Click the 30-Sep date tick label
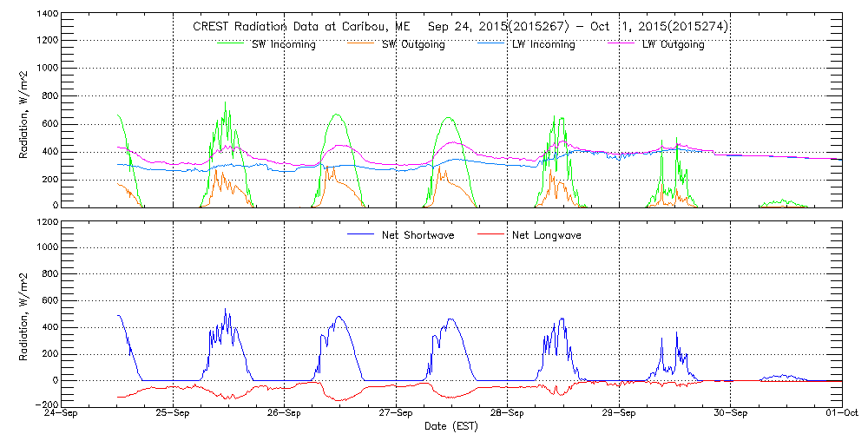Screen dimensions: 868x434 tap(730, 413)
